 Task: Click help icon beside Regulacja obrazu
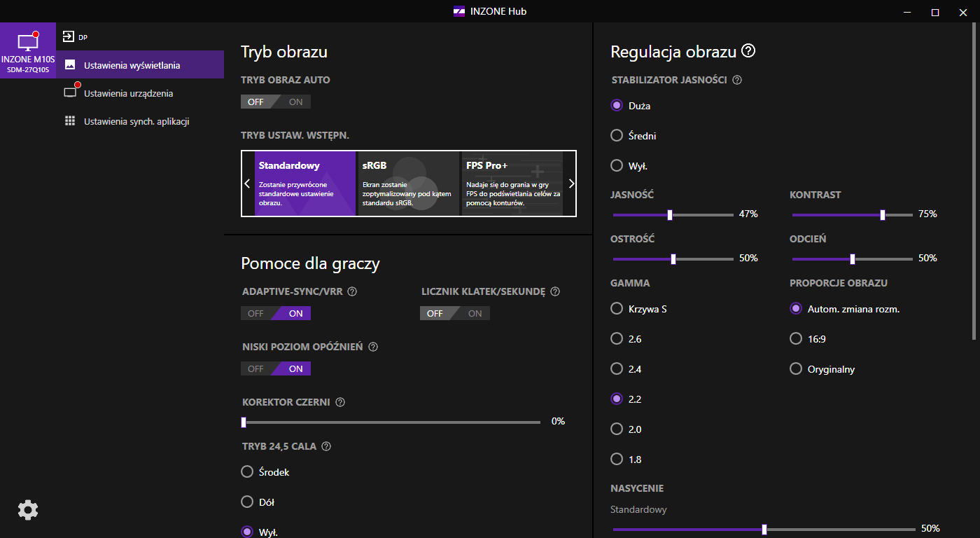tap(749, 51)
